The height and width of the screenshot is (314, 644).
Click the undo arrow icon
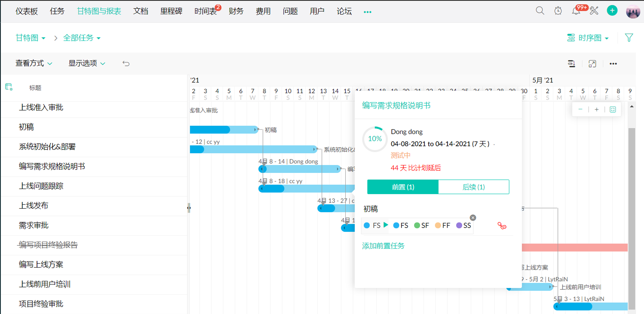126,64
